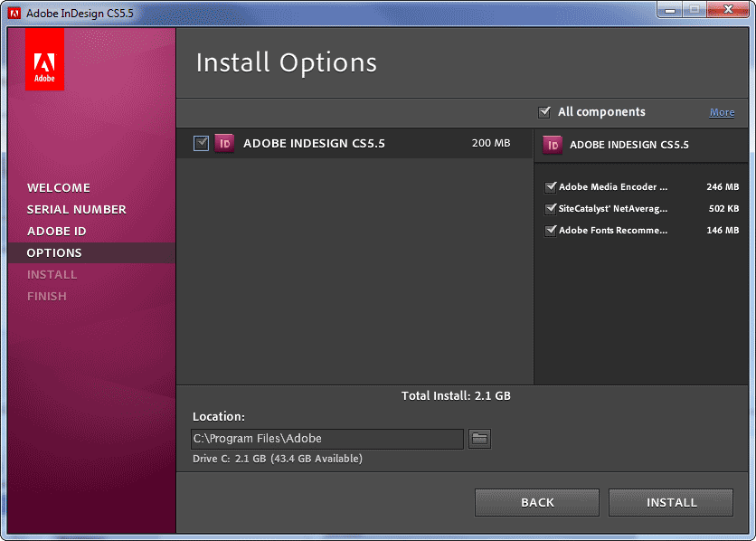
Task: Click the BACK button
Action: pyautogui.click(x=537, y=502)
